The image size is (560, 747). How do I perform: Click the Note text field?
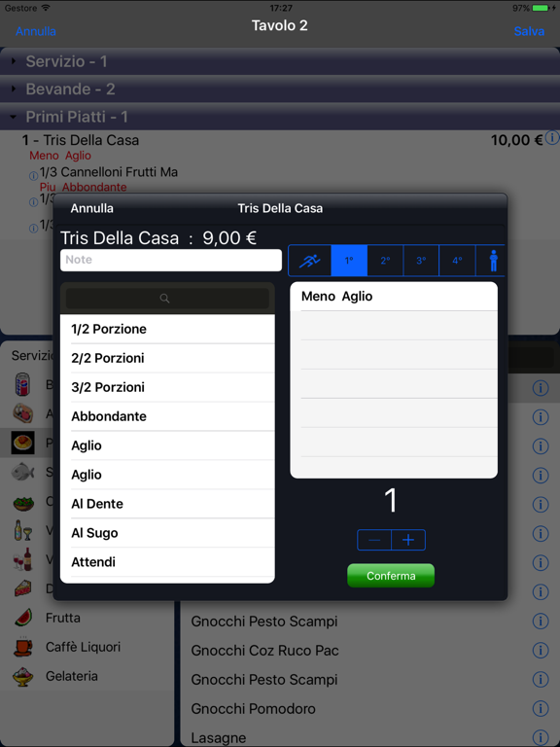[171, 260]
